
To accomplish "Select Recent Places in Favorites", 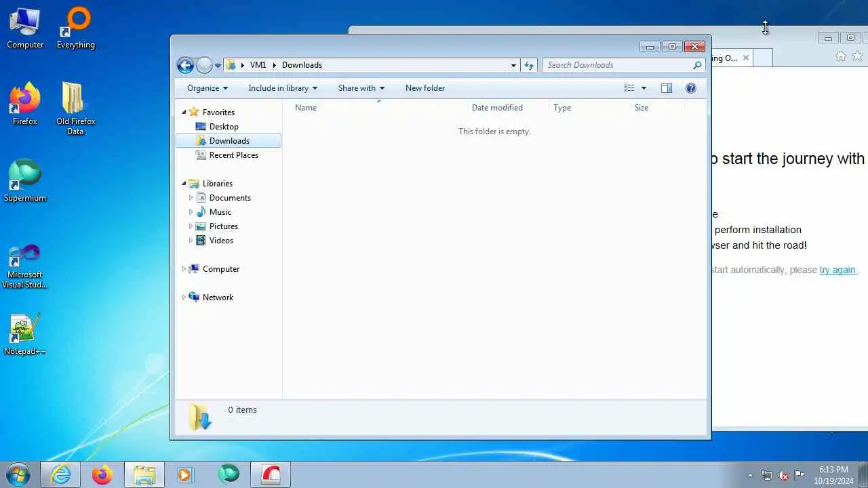I will click(234, 155).
